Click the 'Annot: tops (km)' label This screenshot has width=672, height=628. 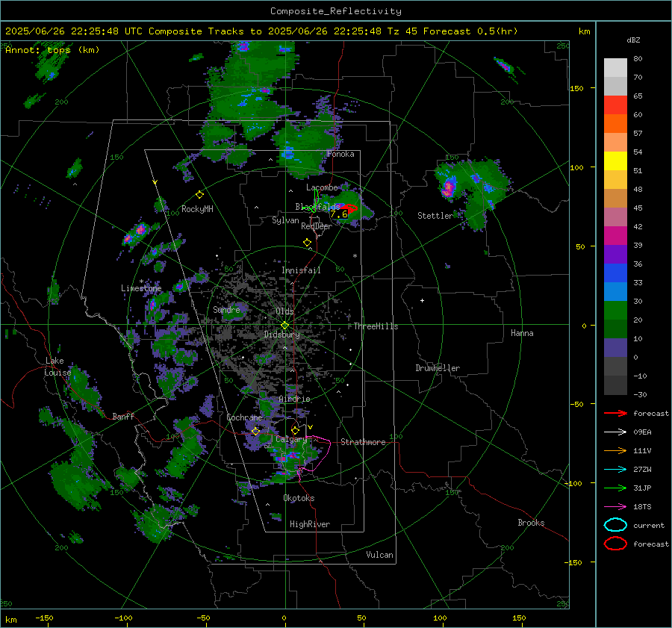pyautogui.click(x=52, y=50)
